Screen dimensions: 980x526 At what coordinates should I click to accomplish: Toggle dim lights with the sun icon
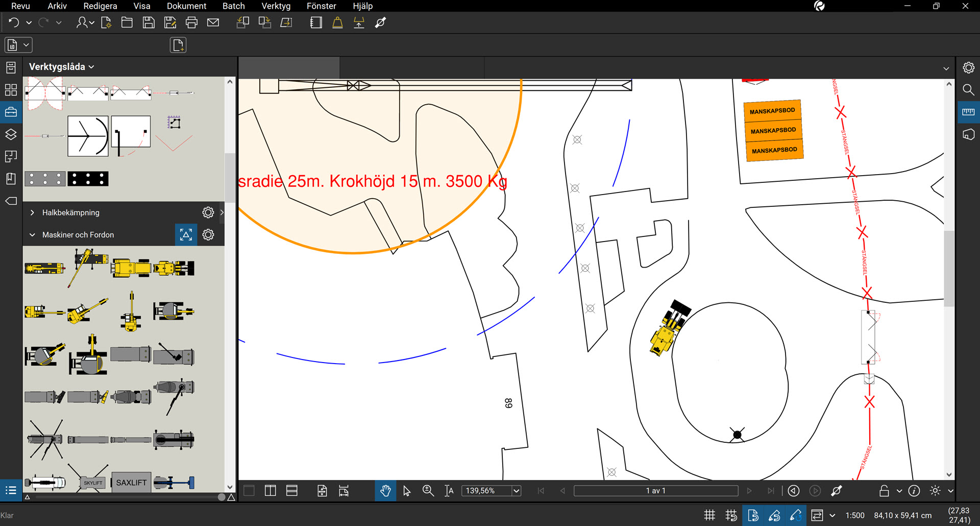click(935, 490)
